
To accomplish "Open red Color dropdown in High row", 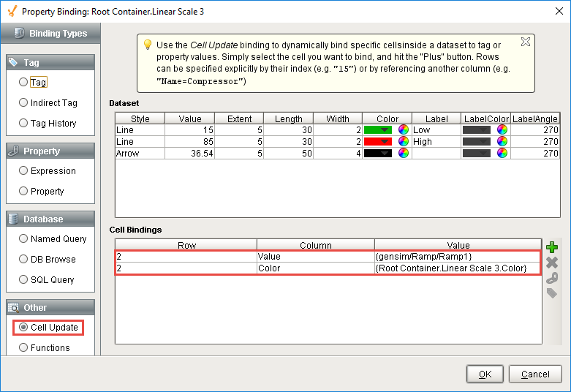I will coord(378,142).
